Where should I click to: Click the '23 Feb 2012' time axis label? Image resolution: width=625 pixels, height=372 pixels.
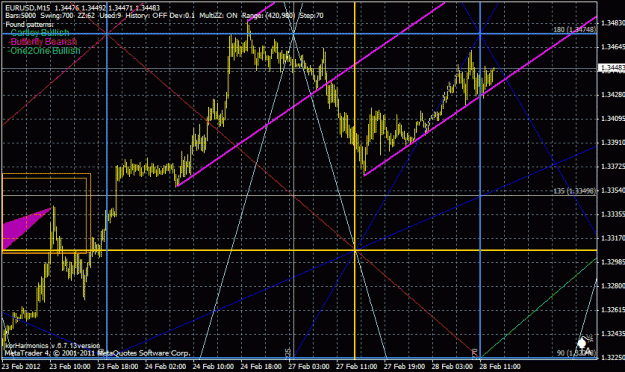point(22,366)
